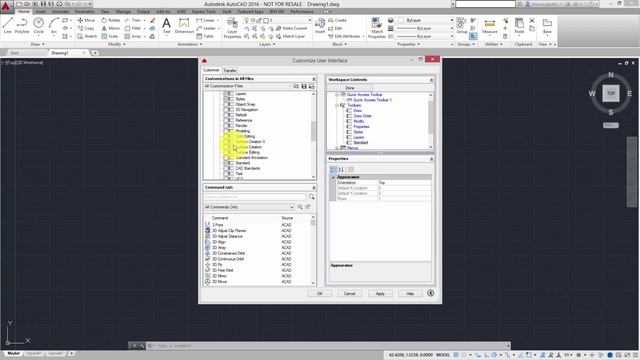This screenshot has height=360, width=640.
Task: Click the back arrow icon near Help
Action: tap(430, 293)
